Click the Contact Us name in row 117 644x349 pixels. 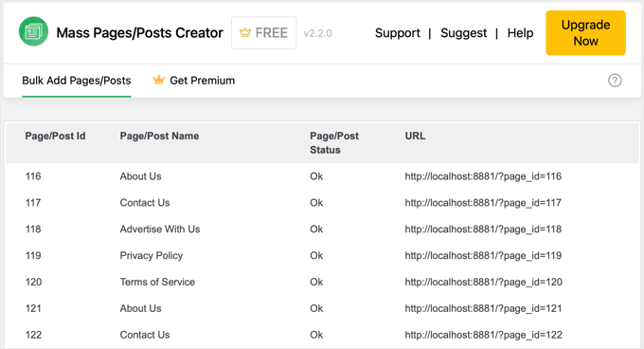click(145, 203)
